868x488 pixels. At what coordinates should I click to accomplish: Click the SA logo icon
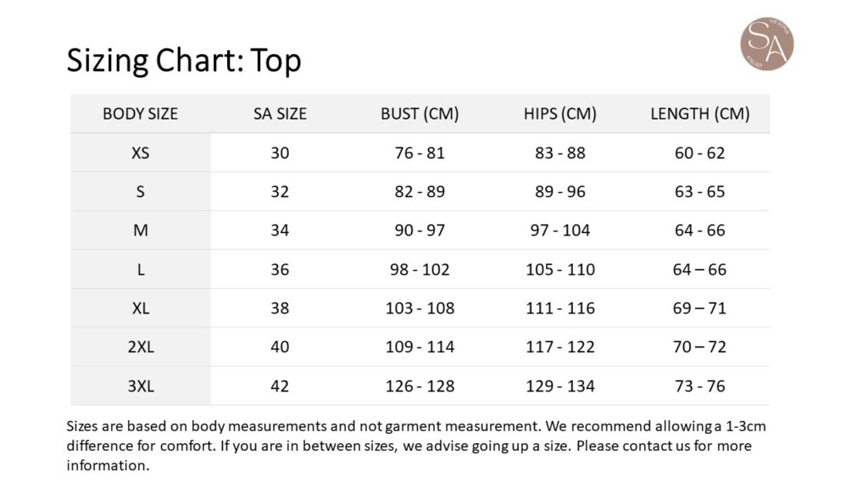(766, 44)
